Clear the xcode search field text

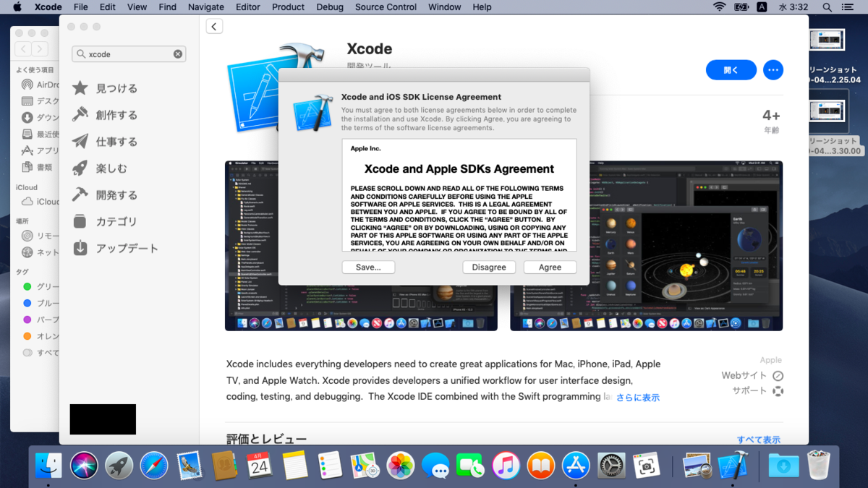[x=178, y=54]
